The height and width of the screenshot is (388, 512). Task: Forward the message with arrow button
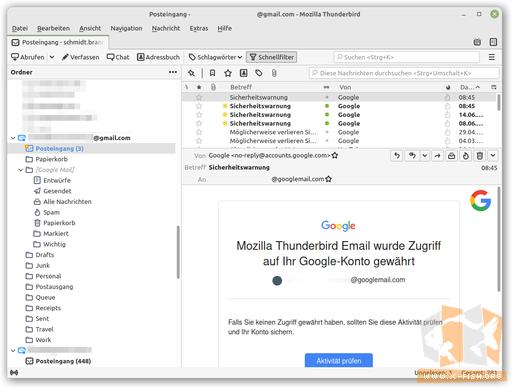(x=437, y=156)
